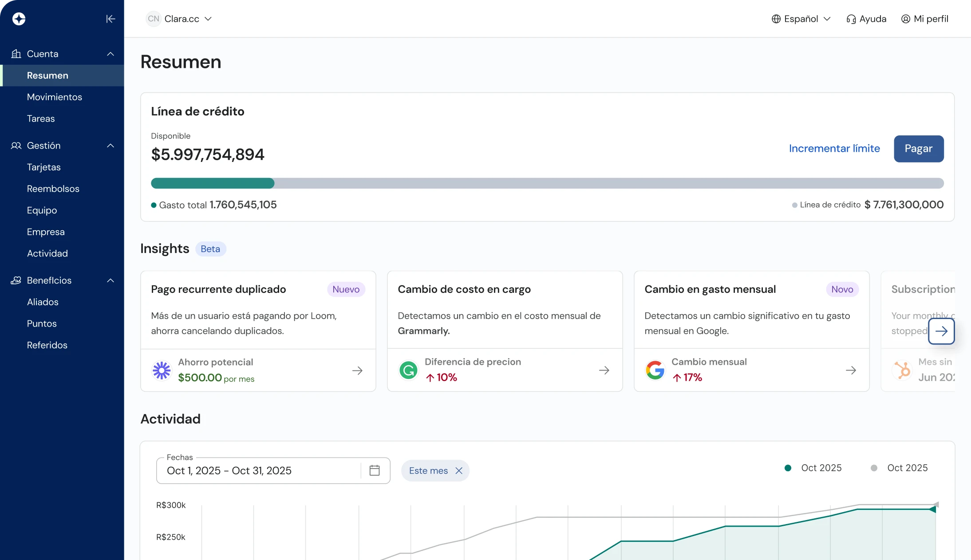
Task: Collapse the sidebar with the arrow icon
Action: point(111,19)
